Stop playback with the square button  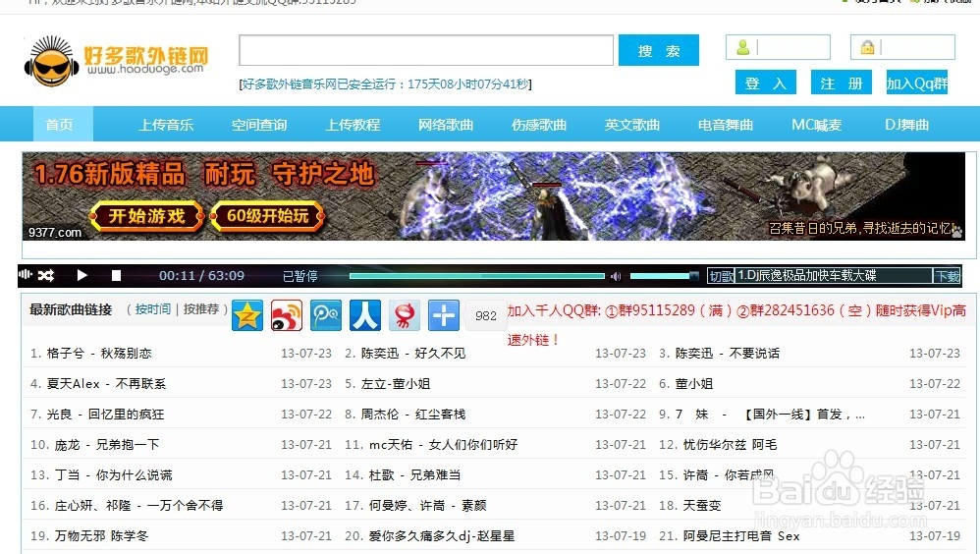(116, 275)
